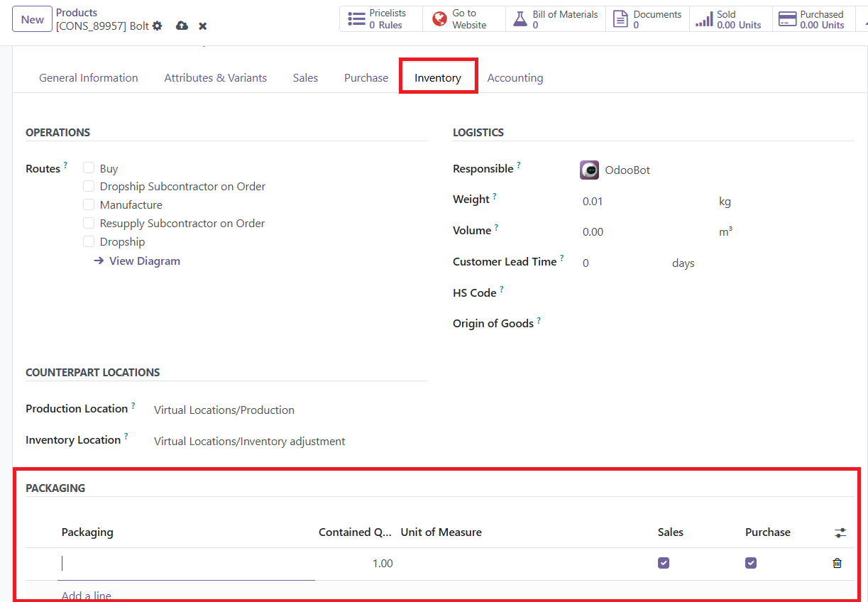868x602 pixels.
Task: Switch to Purchase tab
Action: pos(366,78)
